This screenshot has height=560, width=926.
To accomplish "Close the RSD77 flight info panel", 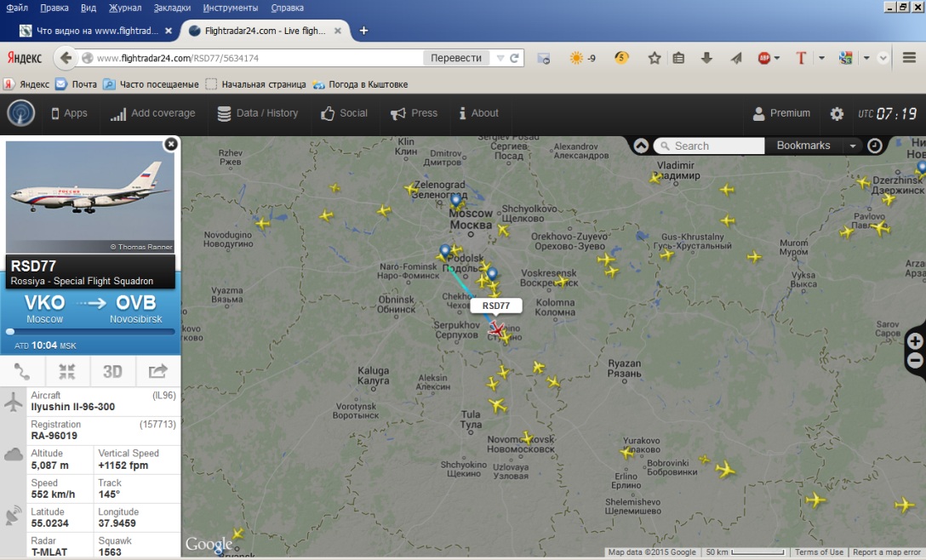I will (x=171, y=144).
